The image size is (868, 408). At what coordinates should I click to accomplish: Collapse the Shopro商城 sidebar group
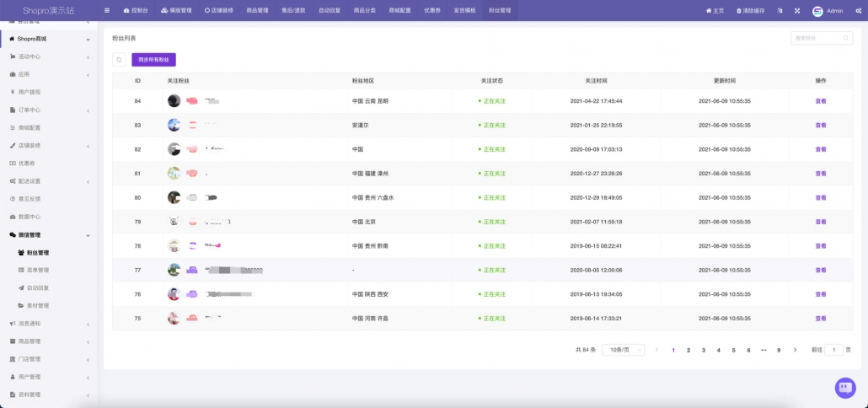50,39
